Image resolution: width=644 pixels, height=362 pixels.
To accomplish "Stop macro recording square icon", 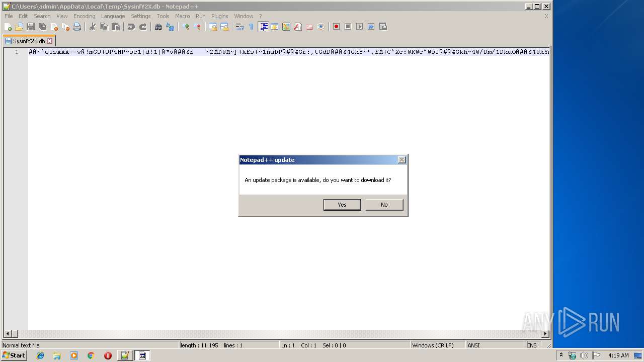I will 348,27.
